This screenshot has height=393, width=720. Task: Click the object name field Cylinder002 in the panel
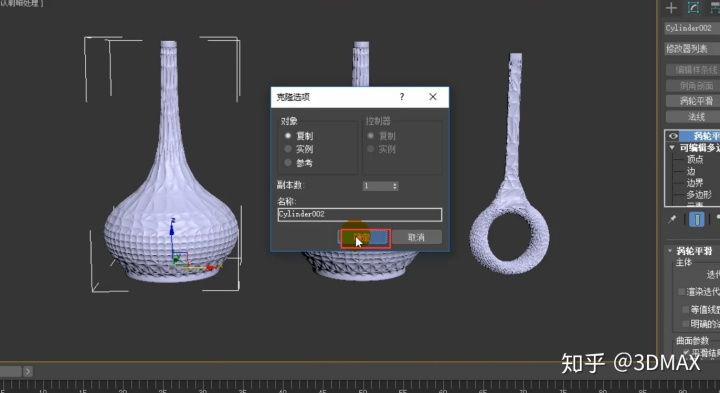pos(692,28)
